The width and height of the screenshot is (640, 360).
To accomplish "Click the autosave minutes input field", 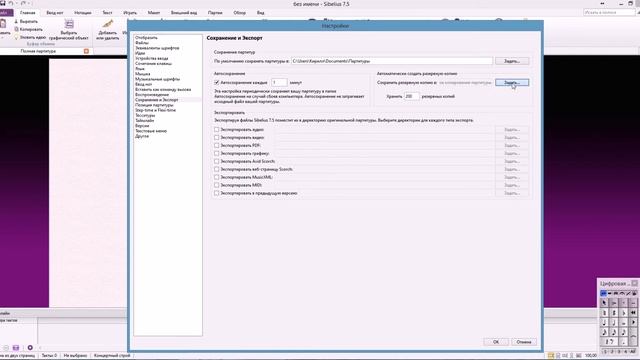I will coord(279,82).
